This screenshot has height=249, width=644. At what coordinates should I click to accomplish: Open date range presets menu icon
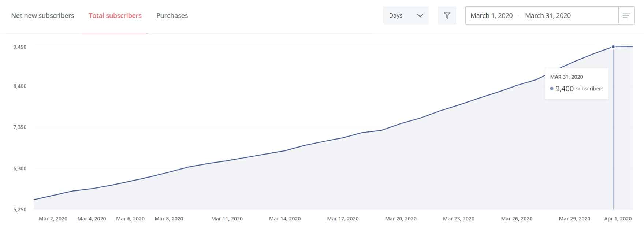click(626, 15)
